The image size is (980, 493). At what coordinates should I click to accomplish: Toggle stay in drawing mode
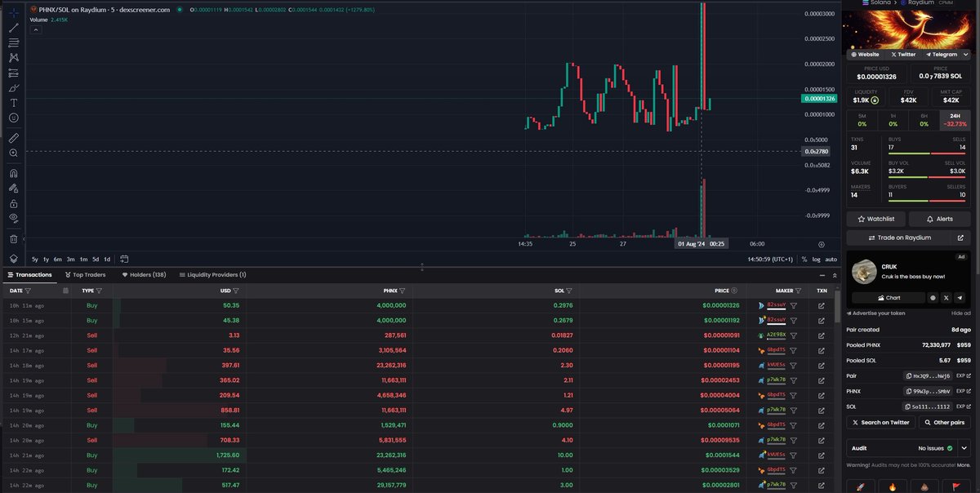(x=14, y=188)
